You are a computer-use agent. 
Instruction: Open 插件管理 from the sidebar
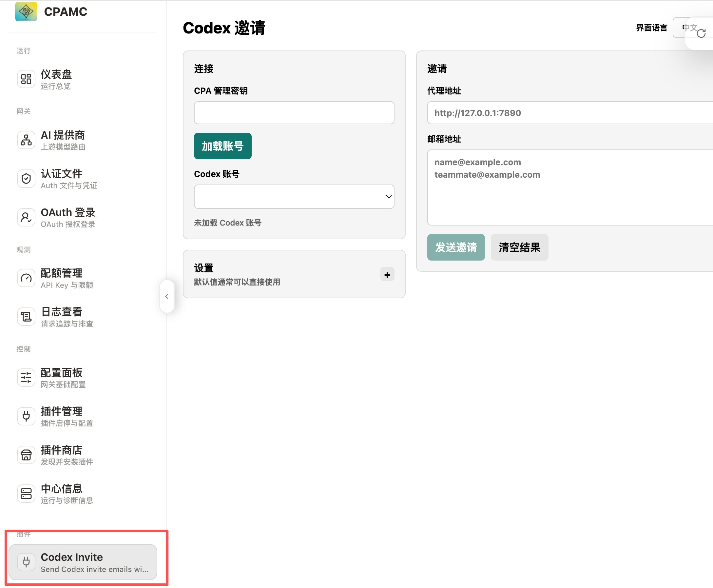[83, 416]
